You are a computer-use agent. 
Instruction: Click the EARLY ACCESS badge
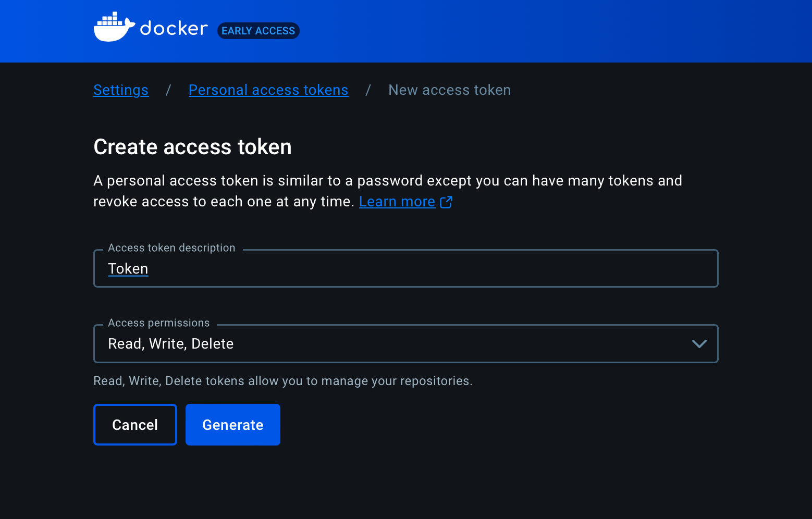tap(258, 31)
